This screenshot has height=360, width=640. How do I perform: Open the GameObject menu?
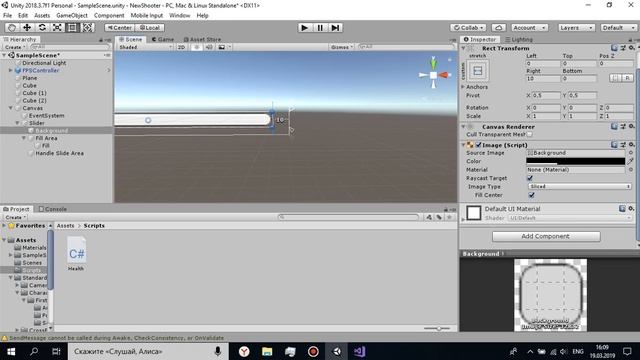[72, 16]
